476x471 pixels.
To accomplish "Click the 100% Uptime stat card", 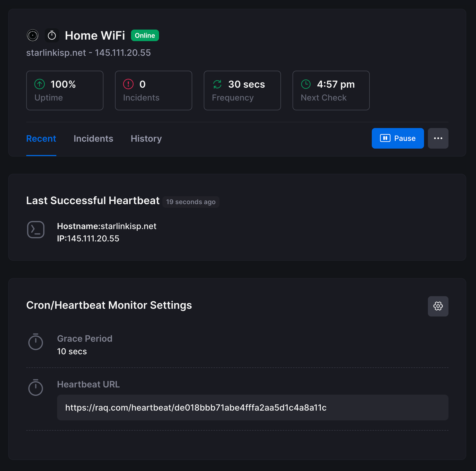I will pyautogui.click(x=65, y=90).
